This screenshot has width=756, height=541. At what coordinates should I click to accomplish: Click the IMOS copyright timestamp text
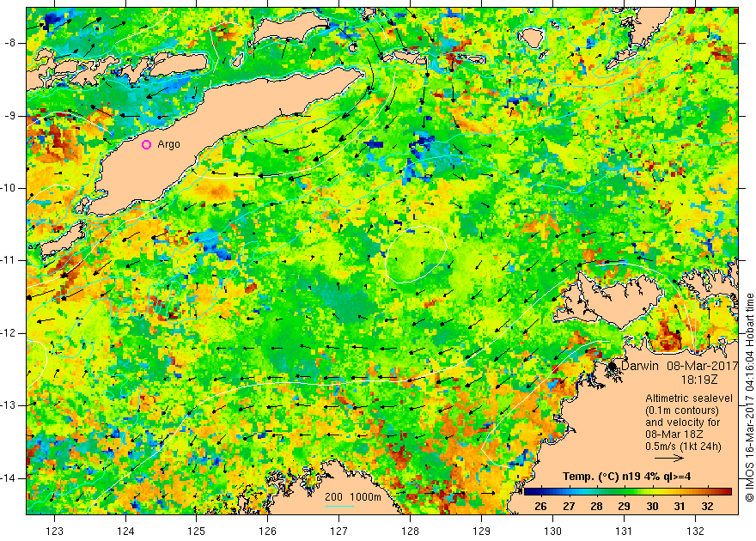coord(750,398)
